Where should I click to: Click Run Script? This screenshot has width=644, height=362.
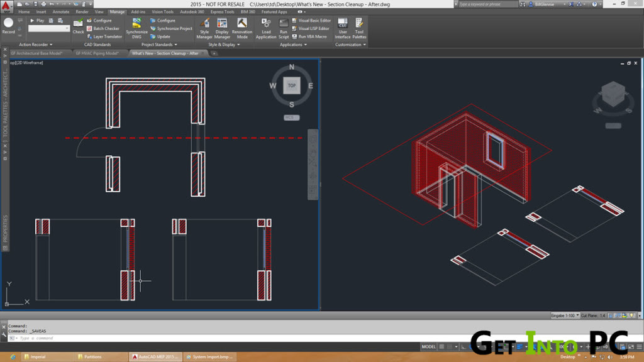point(284,28)
